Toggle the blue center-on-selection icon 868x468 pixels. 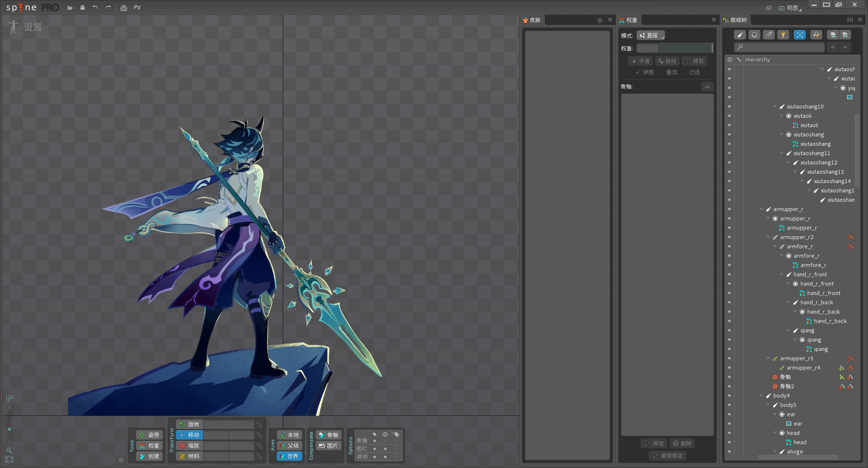[800, 35]
